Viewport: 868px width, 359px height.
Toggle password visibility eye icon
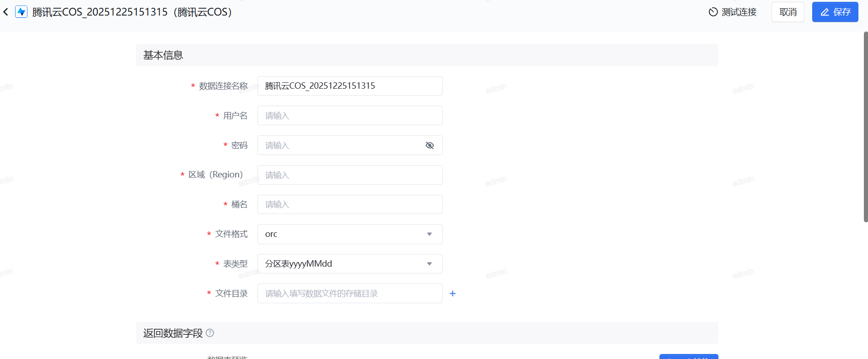point(429,145)
